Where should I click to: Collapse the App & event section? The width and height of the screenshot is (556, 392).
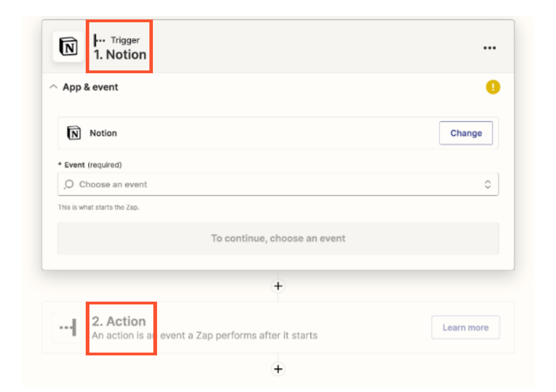(x=54, y=87)
